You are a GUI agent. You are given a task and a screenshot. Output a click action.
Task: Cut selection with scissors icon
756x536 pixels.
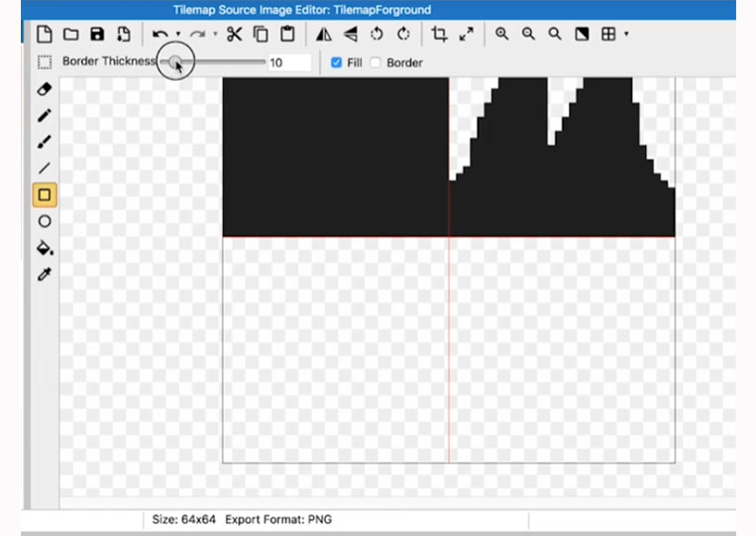coord(234,35)
